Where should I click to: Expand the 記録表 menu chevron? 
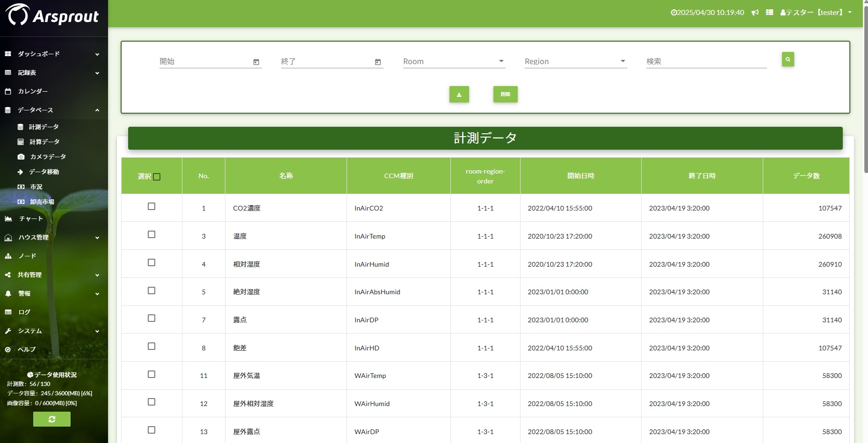click(x=97, y=73)
